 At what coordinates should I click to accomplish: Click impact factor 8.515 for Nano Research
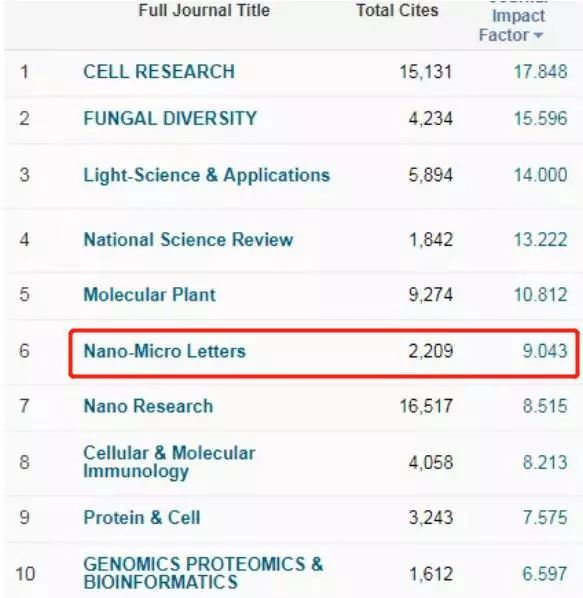pyautogui.click(x=545, y=406)
